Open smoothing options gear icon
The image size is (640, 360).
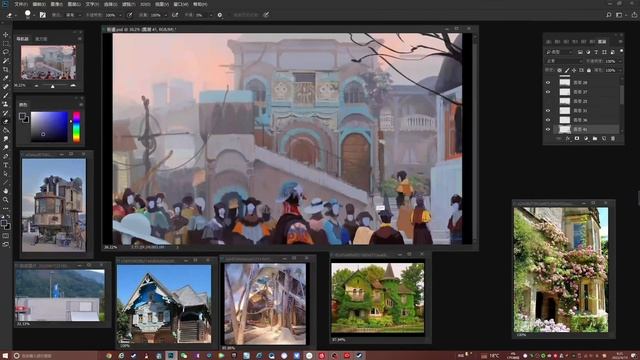(220, 15)
